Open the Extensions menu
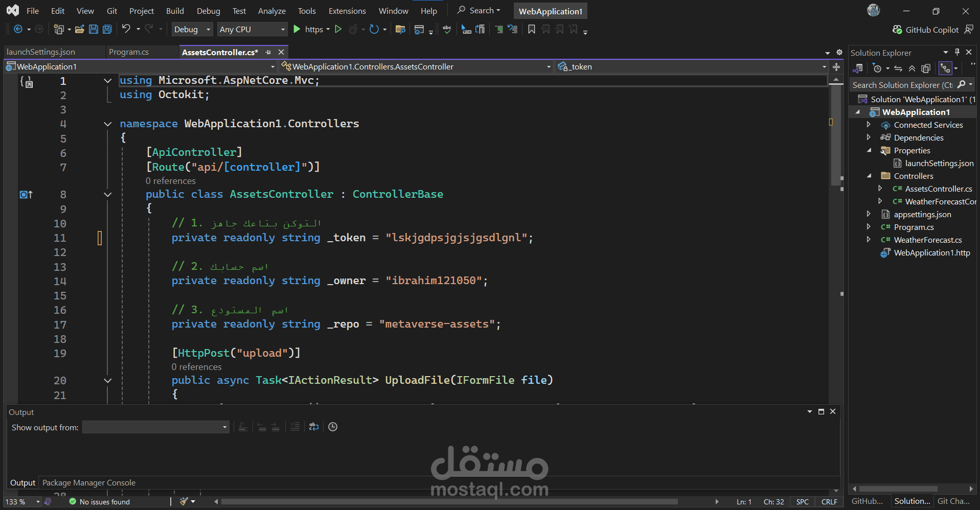980x510 pixels. tap(347, 11)
